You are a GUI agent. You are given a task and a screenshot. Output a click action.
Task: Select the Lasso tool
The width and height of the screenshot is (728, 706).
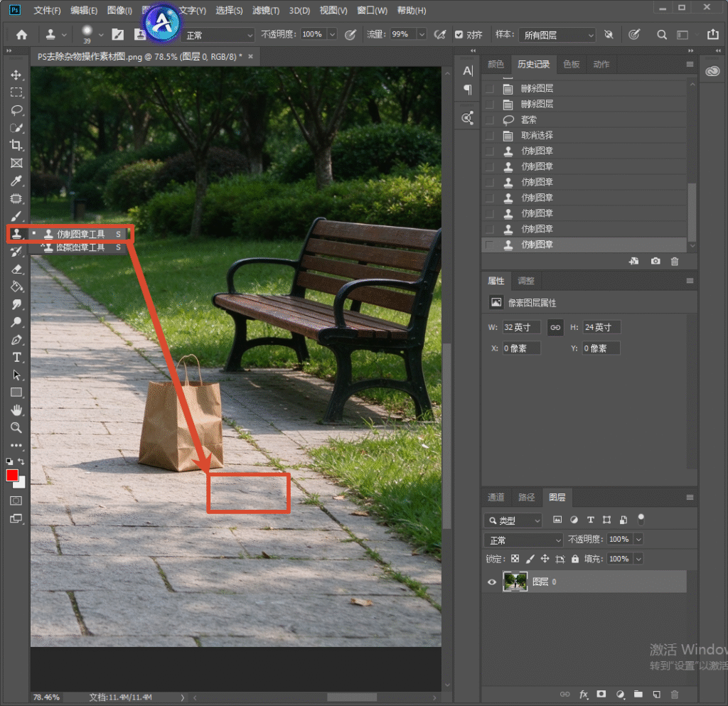(x=16, y=110)
